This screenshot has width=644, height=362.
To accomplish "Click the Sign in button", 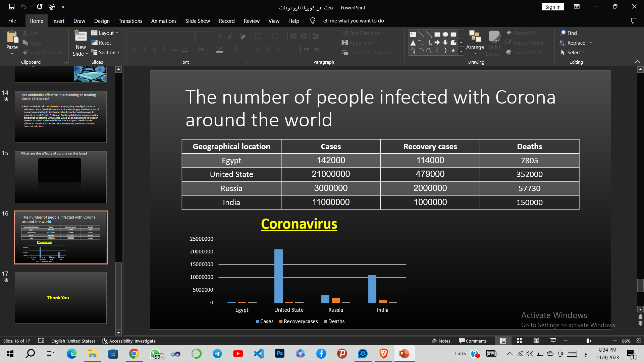I will [552, 7].
